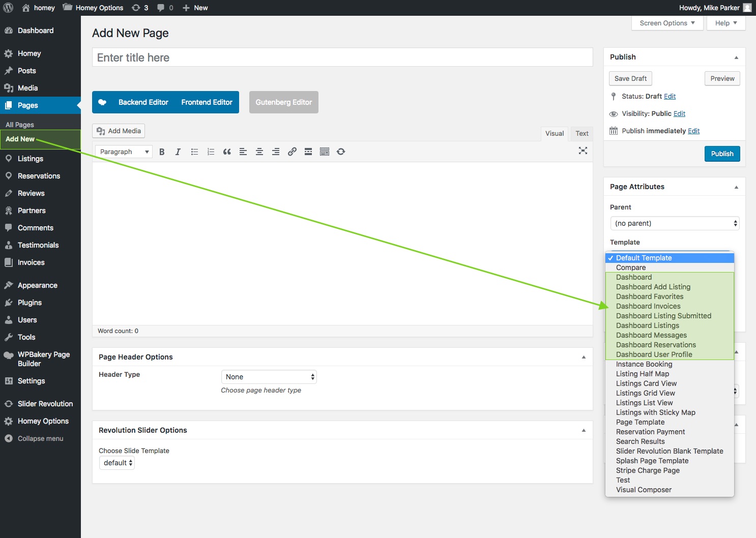Click the Slider Revolution shortcode icon
756x538 pixels.
click(341, 152)
